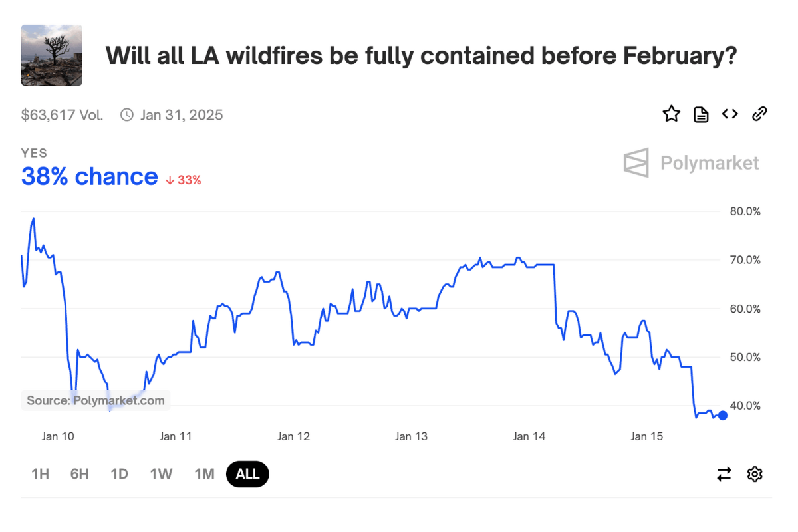This screenshot has width=798, height=532.
Task: Click the Jan 13 axis label
Action: pyautogui.click(x=412, y=436)
